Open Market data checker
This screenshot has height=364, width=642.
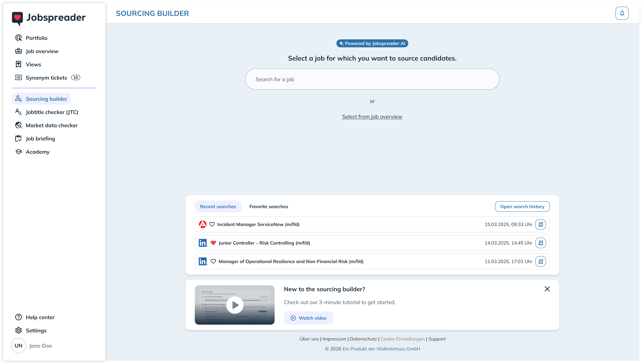tap(52, 125)
